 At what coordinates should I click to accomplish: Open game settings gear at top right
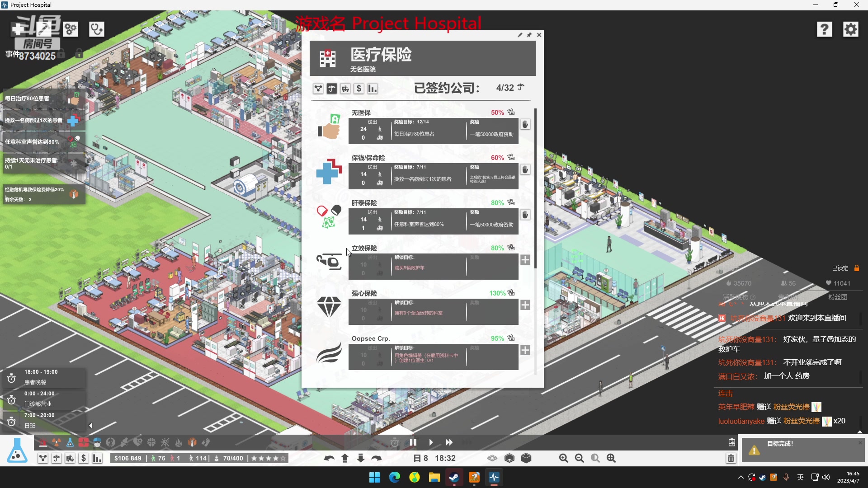point(851,29)
